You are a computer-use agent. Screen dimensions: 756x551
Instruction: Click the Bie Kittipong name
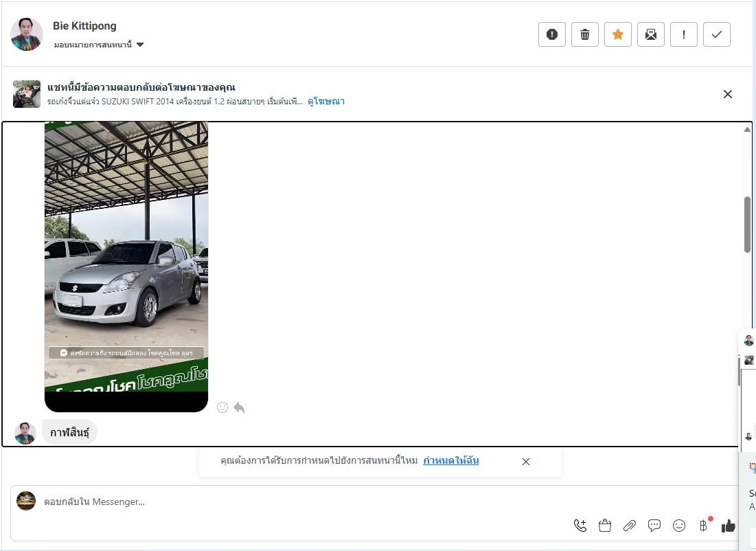(84, 25)
